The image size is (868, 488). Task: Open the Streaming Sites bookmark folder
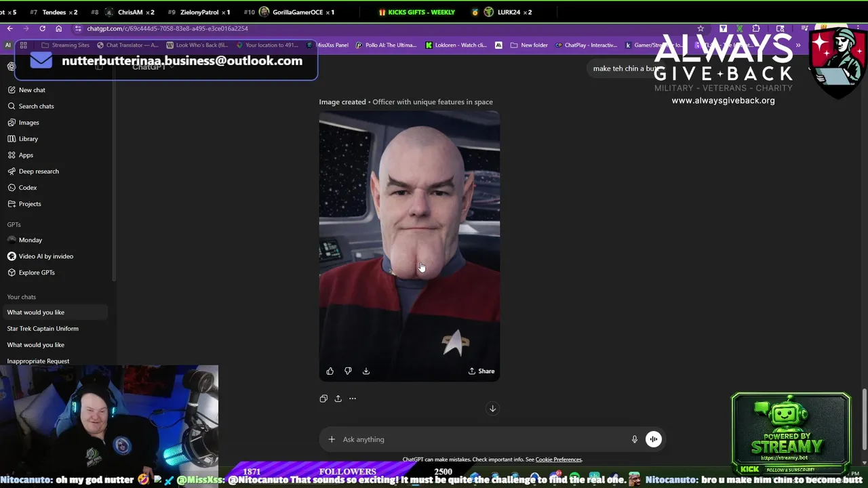(66, 45)
